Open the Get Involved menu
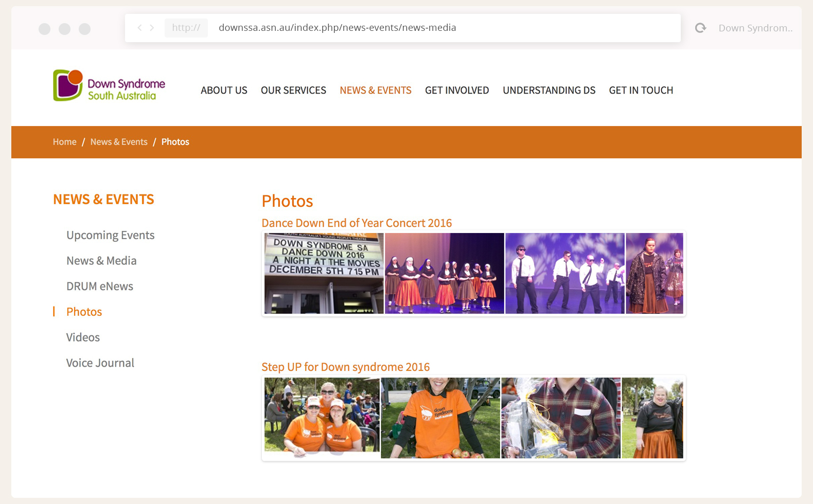The image size is (813, 504). [456, 91]
